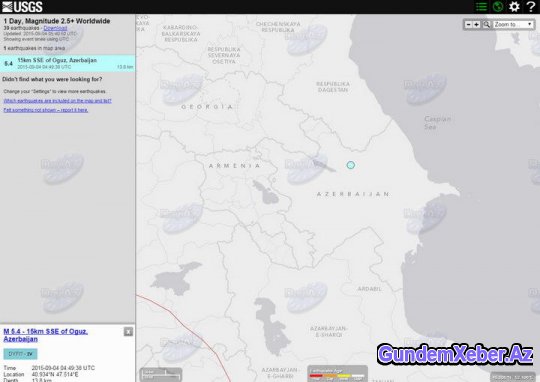This screenshot has width=540, height=382.
Task: Click the 'ARDABIL' map label
Action: pos(369,289)
